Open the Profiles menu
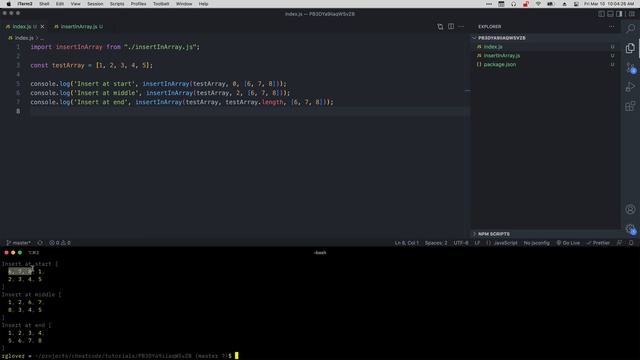This screenshot has width=640, height=360. pos(138,4)
